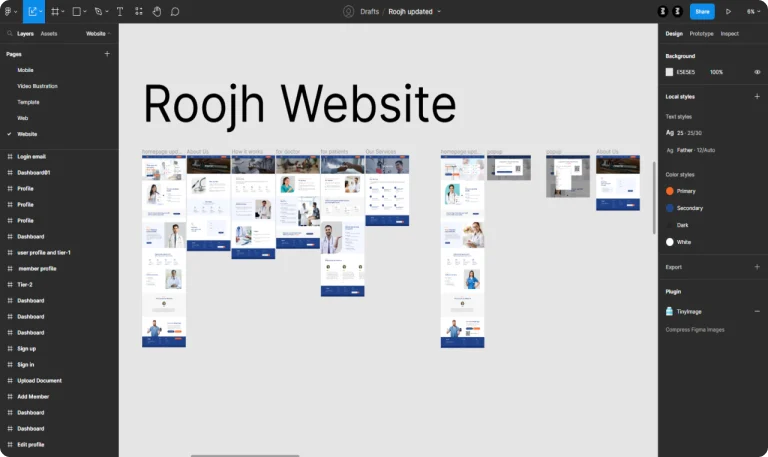768x457 pixels.
Task: Open the Design tab
Action: pos(674,34)
